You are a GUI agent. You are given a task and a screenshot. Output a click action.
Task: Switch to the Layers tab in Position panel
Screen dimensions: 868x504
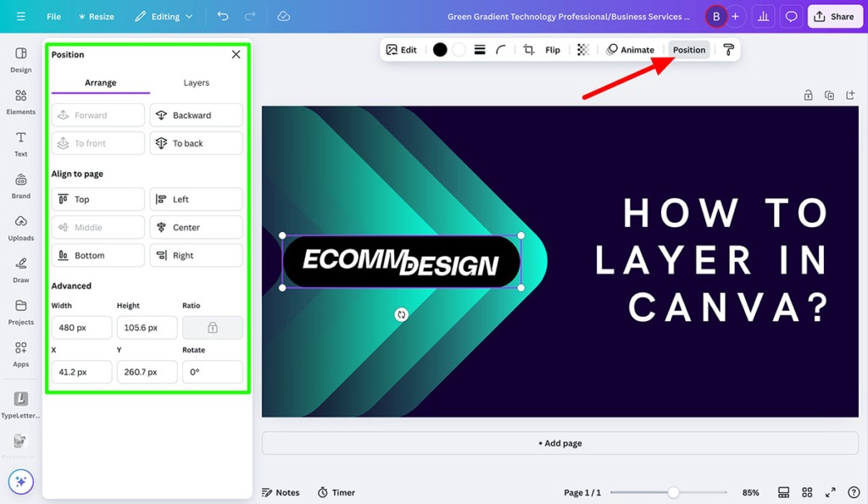[x=196, y=83]
